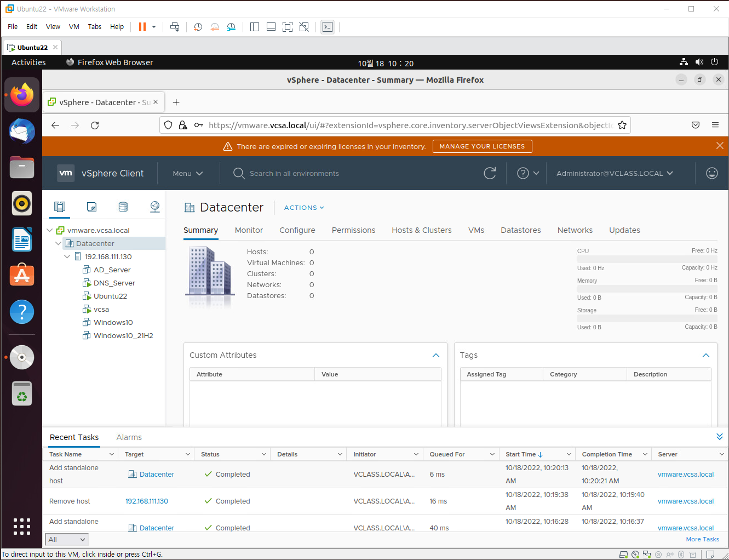Screen dimensions: 729x560
Task: Open the Hosts & Clusters tab
Action: (x=422, y=230)
